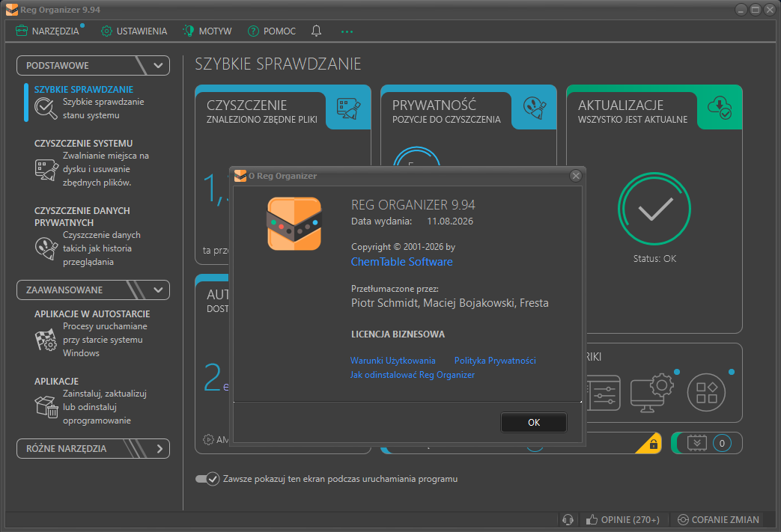
Task: Click the green status OK checkmark circle
Action: click(x=654, y=209)
